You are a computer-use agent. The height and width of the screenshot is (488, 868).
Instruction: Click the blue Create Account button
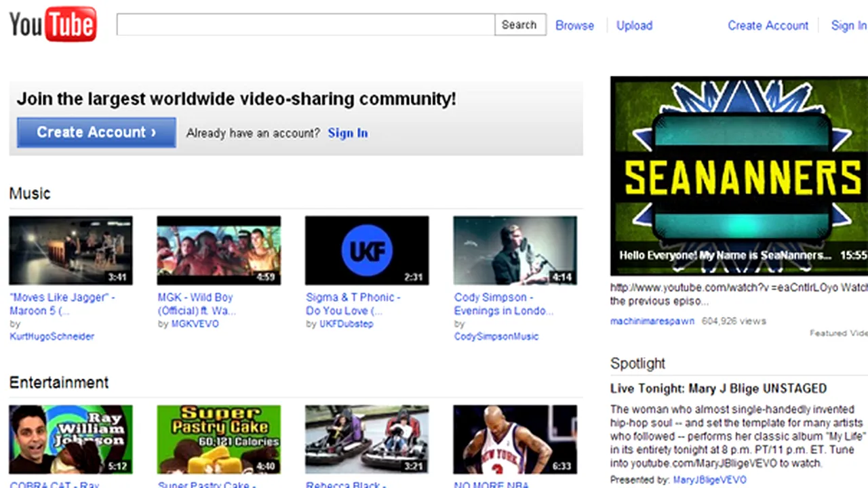tap(96, 132)
